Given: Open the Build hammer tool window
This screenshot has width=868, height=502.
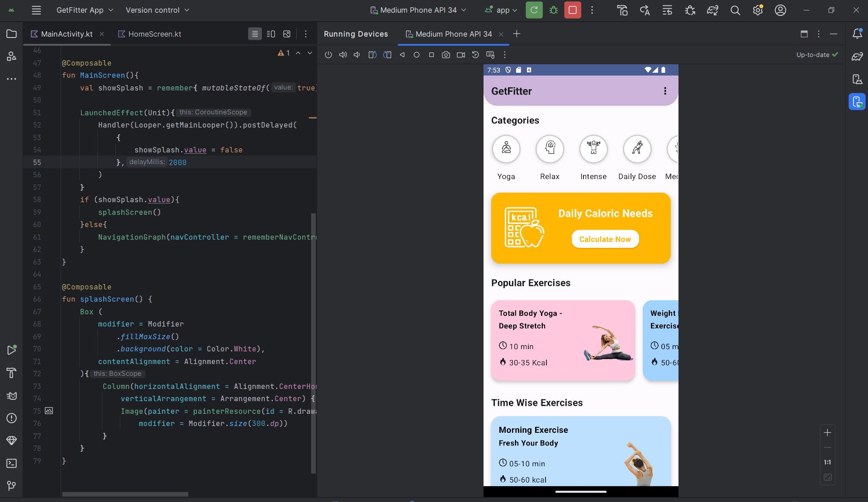Looking at the screenshot, I should pyautogui.click(x=12, y=373).
